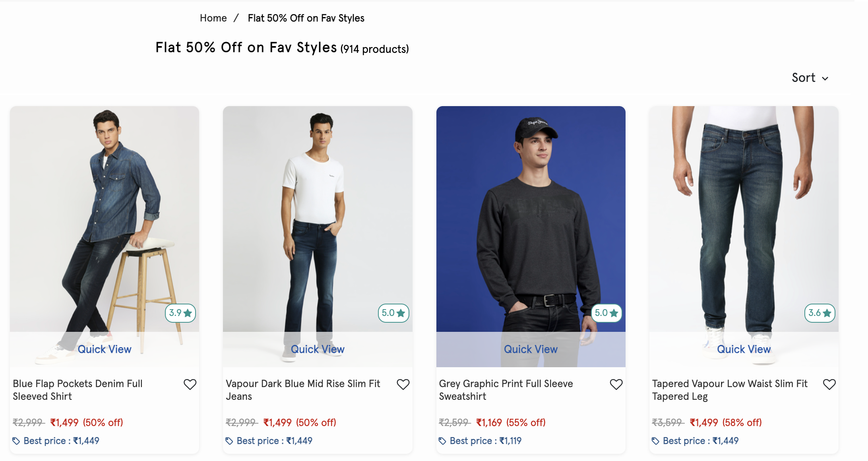Toggle wishlist heart for Vapour Dark Blue Jeans

click(x=403, y=384)
